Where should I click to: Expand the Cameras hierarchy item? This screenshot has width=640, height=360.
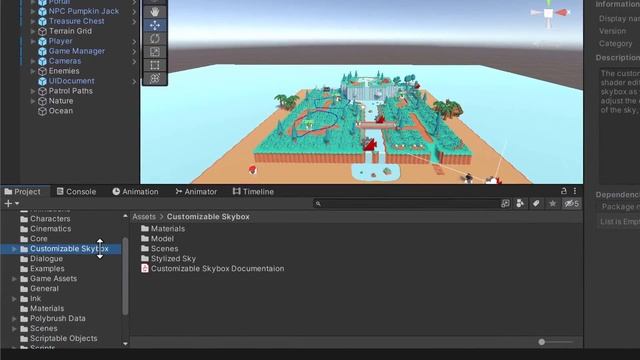click(33, 61)
